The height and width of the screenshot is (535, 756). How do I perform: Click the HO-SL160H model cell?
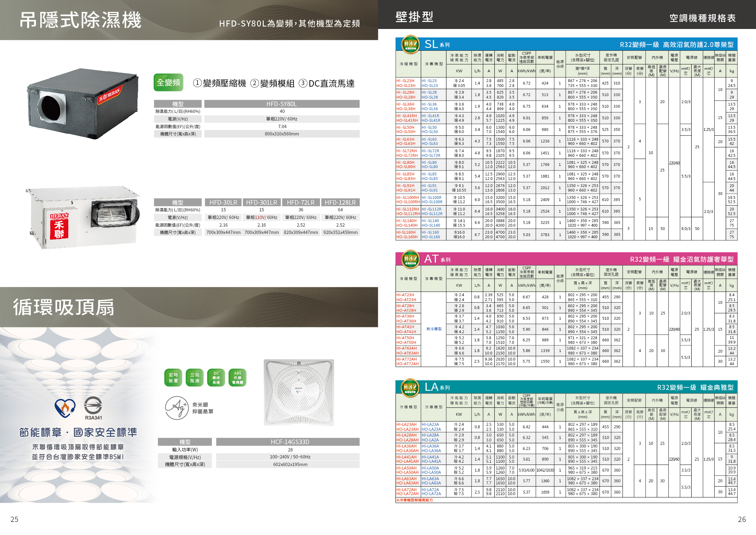(407, 237)
